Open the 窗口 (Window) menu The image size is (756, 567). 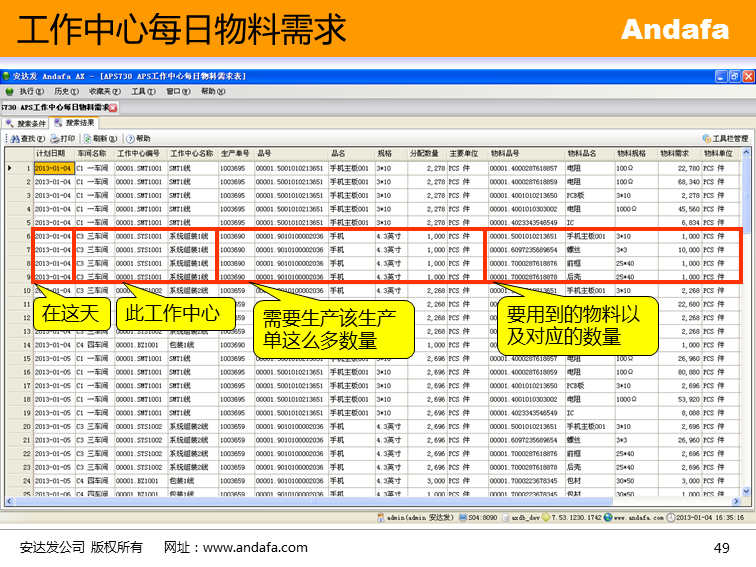pyautogui.click(x=177, y=91)
